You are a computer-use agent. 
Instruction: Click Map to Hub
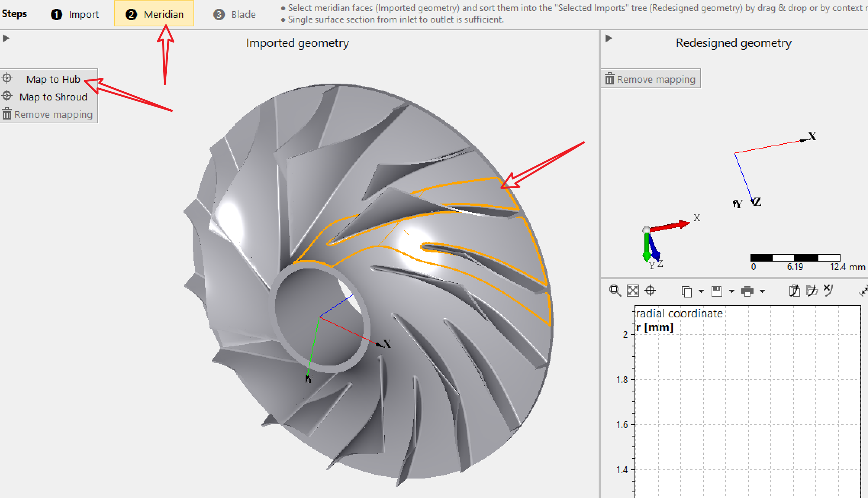53,79
